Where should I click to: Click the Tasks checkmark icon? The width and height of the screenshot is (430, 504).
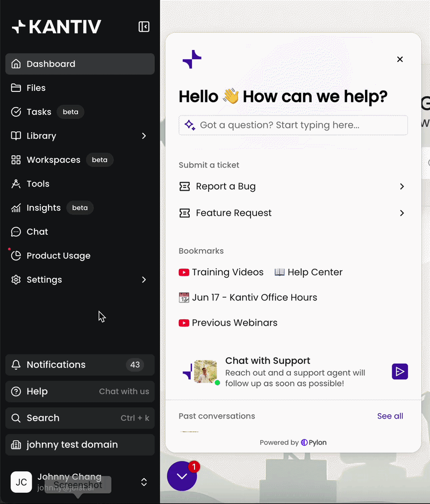click(16, 112)
